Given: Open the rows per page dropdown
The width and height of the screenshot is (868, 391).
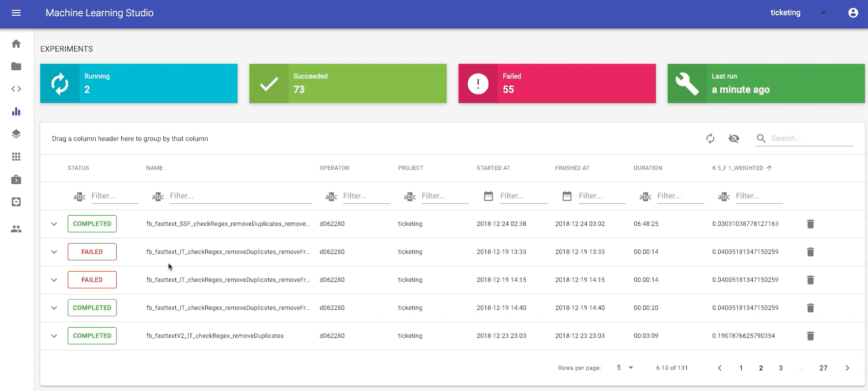Looking at the screenshot, I should coord(624,368).
